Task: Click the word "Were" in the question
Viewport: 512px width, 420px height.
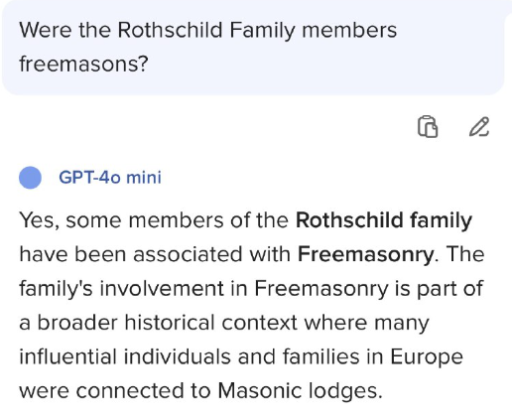Action: [x=46, y=31]
